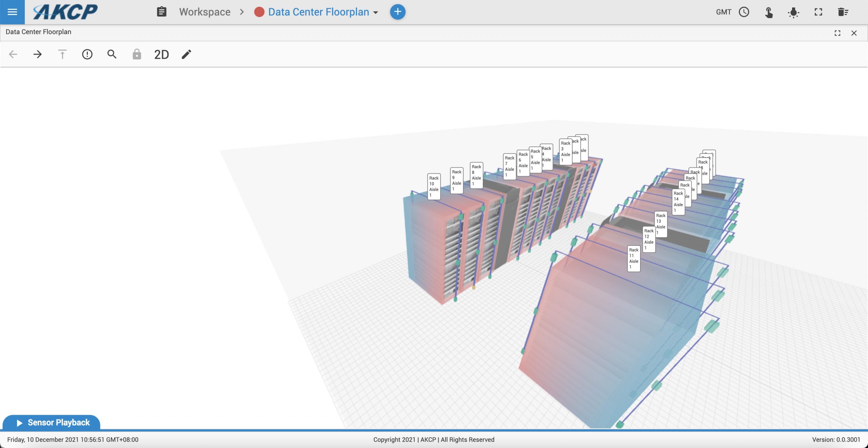The width and height of the screenshot is (868, 448).
Task: Click navigate back arrow in toolbar
Action: pyautogui.click(x=13, y=54)
